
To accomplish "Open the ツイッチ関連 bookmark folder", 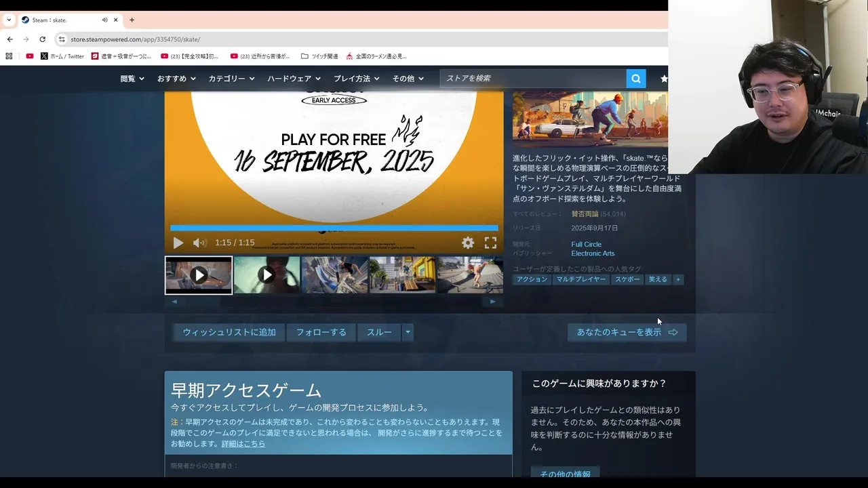I will pyautogui.click(x=319, y=56).
